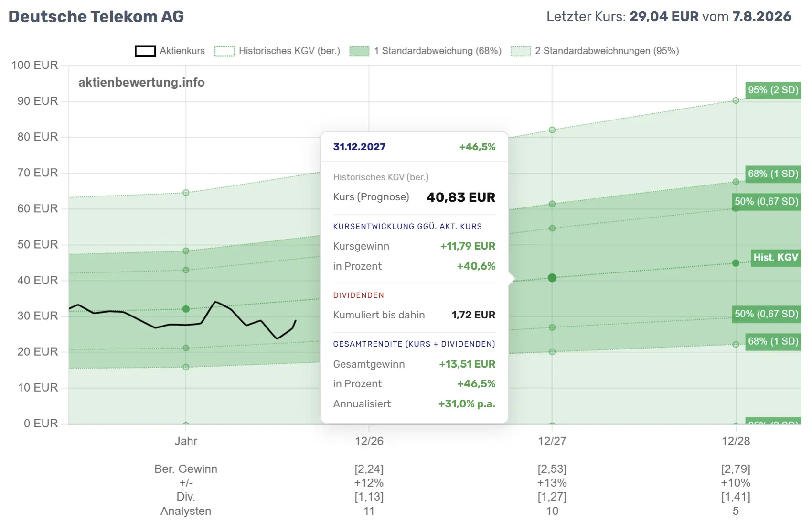This screenshot has height=523, width=812.
Task: Click the +46,5% next to the tooltip date
Action: [477, 147]
